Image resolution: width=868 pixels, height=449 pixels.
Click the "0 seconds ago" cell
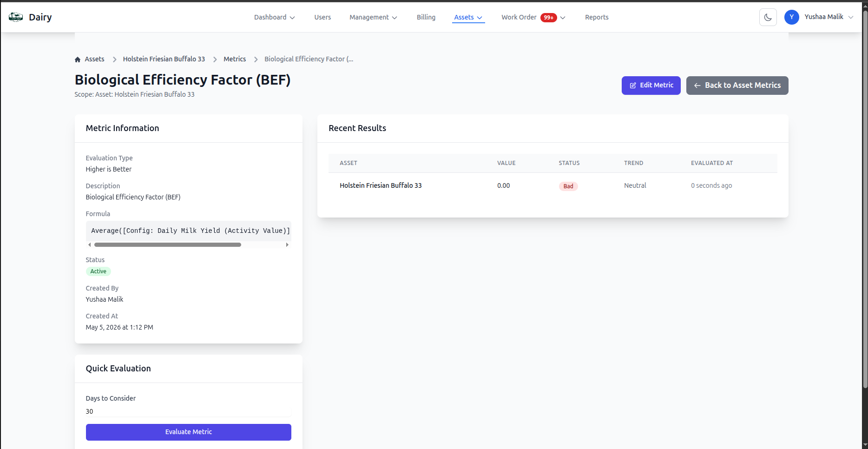click(x=711, y=185)
